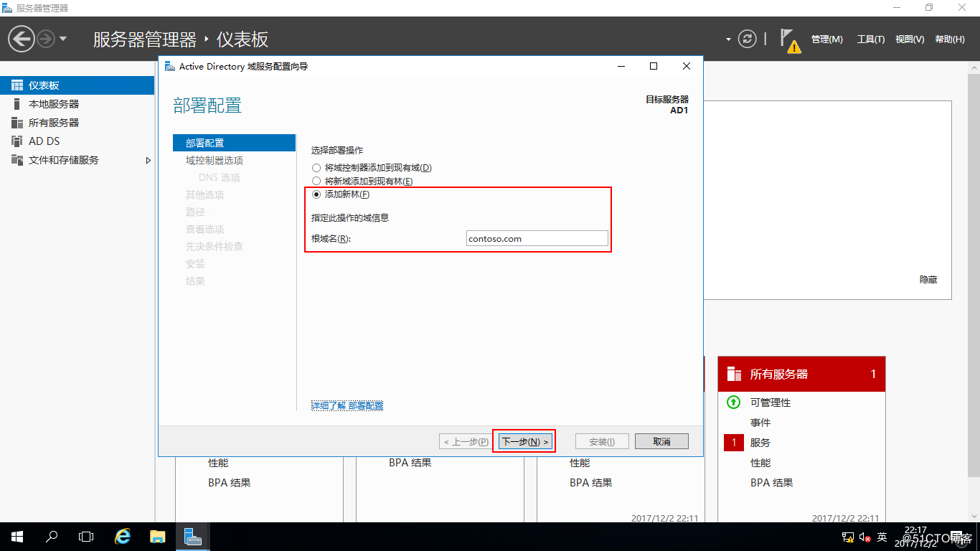Expand the 文件和存储服务 arrow
The height and width of the screenshot is (551, 980).
(x=149, y=160)
